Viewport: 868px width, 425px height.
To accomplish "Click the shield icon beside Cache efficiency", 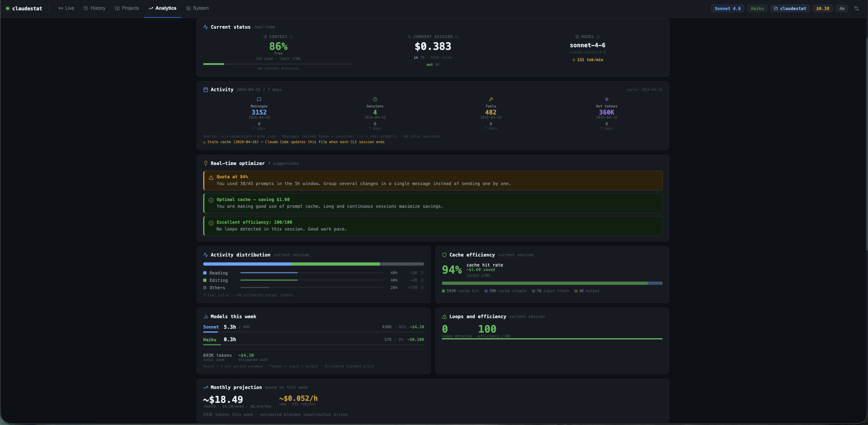I will [444, 255].
